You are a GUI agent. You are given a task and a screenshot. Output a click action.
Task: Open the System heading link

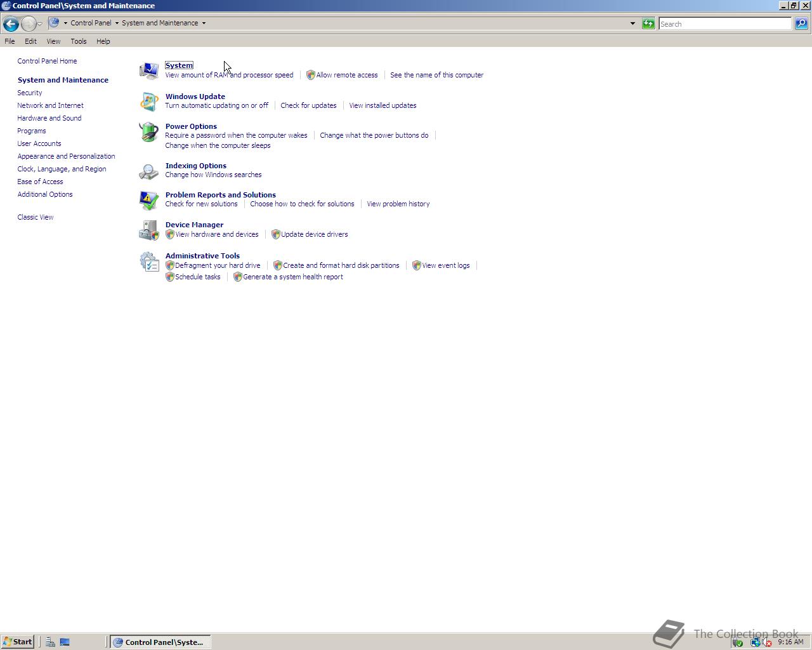(179, 65)
